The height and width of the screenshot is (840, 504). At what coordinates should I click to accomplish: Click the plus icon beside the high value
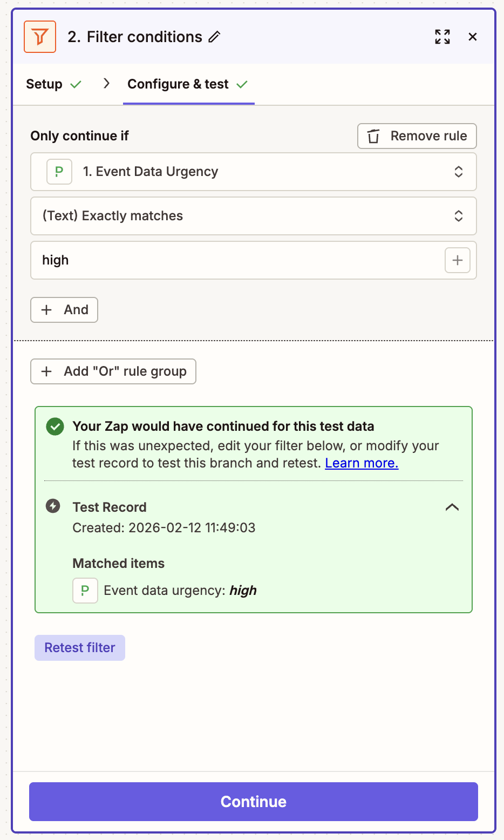457,260
